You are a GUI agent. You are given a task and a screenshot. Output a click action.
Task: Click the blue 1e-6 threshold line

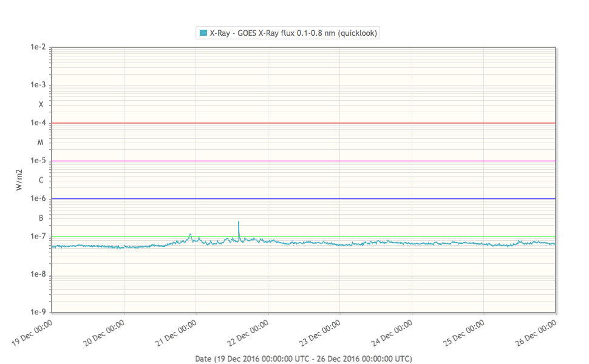pyautogui.click(x=304, y=199)
